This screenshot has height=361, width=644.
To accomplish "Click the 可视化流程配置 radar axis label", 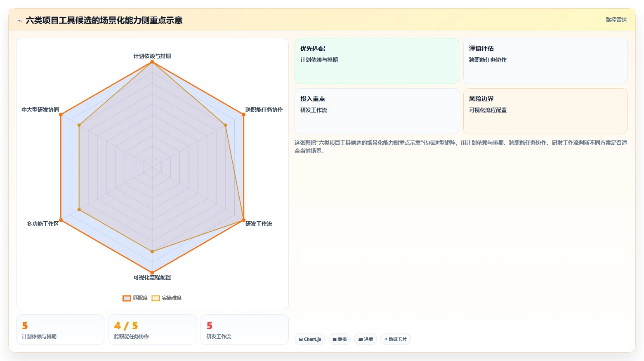I will pyautogui.click(x=152, y=277).
